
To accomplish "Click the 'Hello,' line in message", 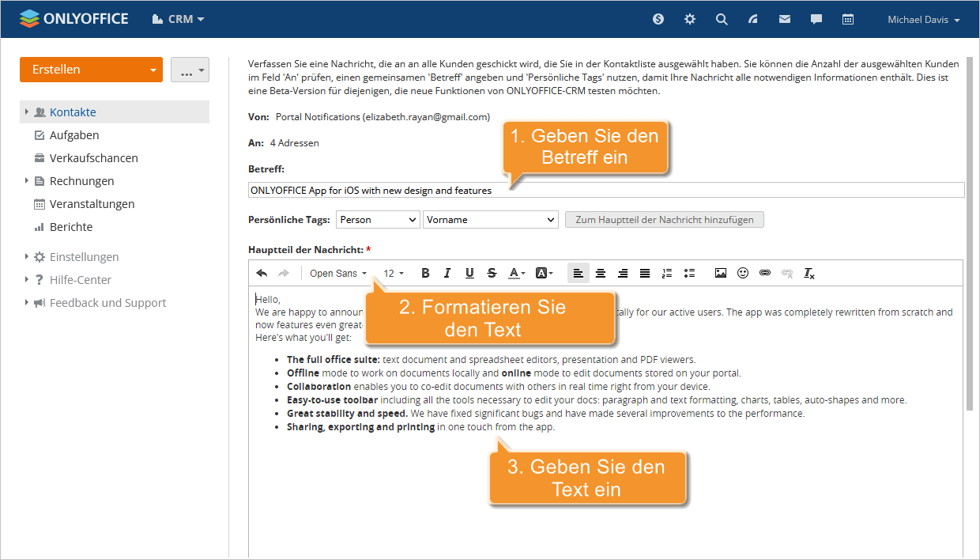I will (x=268, y=299).
